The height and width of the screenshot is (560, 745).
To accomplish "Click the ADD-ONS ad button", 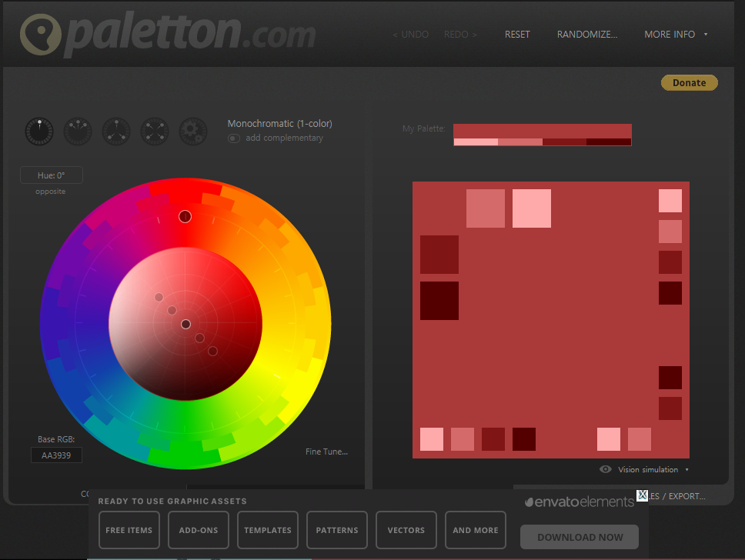I will click(199, 530).
